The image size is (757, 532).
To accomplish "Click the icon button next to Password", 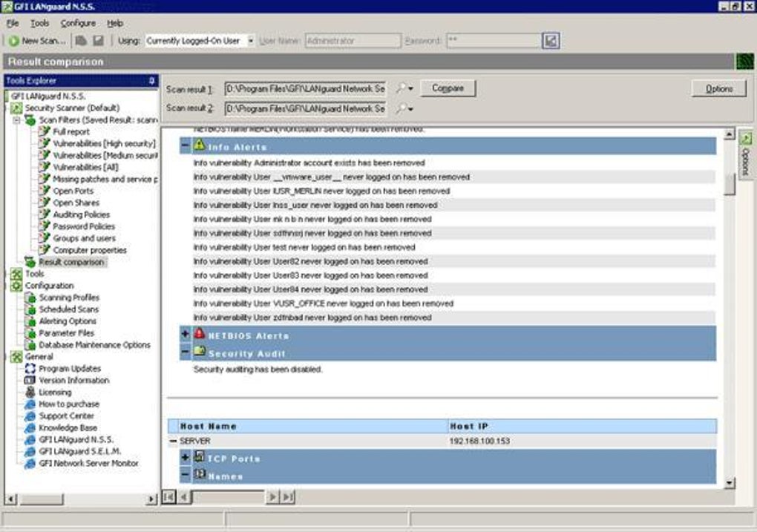I will [551, 41].
